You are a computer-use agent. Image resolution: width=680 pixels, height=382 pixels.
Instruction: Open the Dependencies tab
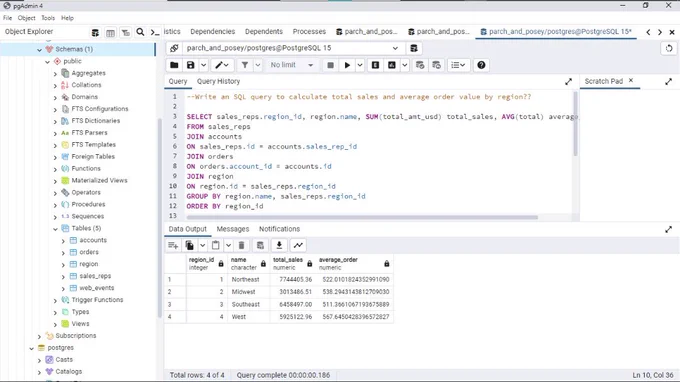tap(212, 32)
